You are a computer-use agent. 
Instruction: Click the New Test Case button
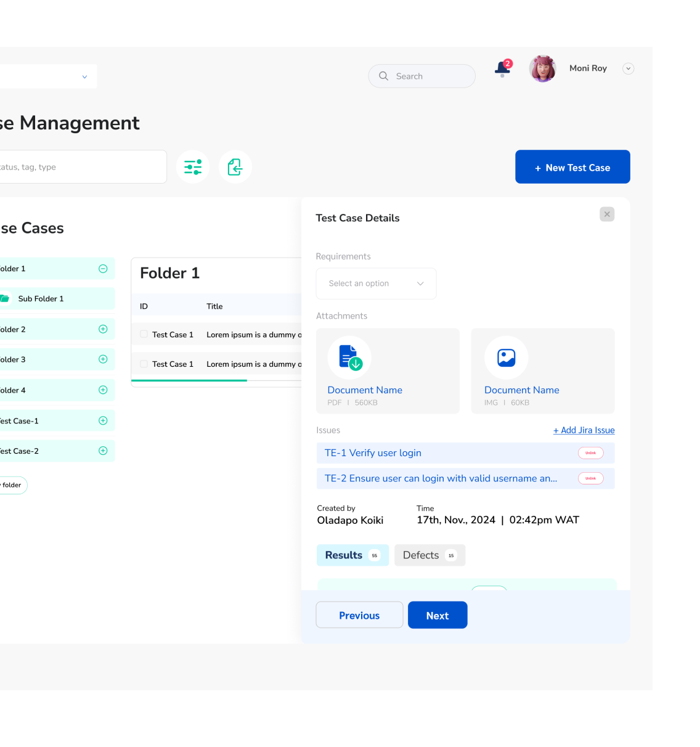pos(572,167)
